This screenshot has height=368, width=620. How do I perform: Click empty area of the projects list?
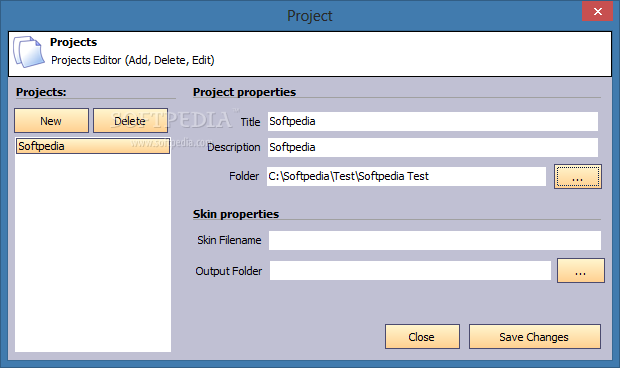(93, 253)
